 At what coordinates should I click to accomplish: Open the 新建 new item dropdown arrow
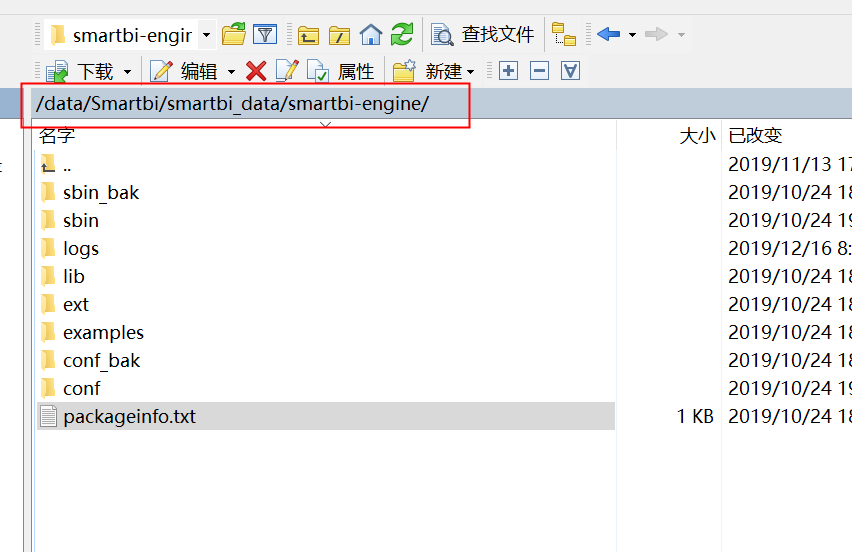click(471, 72)
